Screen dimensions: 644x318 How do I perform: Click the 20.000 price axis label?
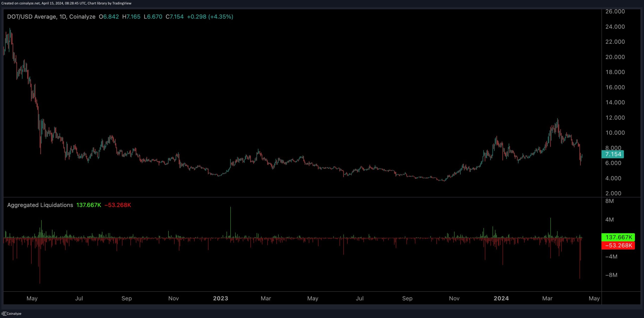pos(615,57)
